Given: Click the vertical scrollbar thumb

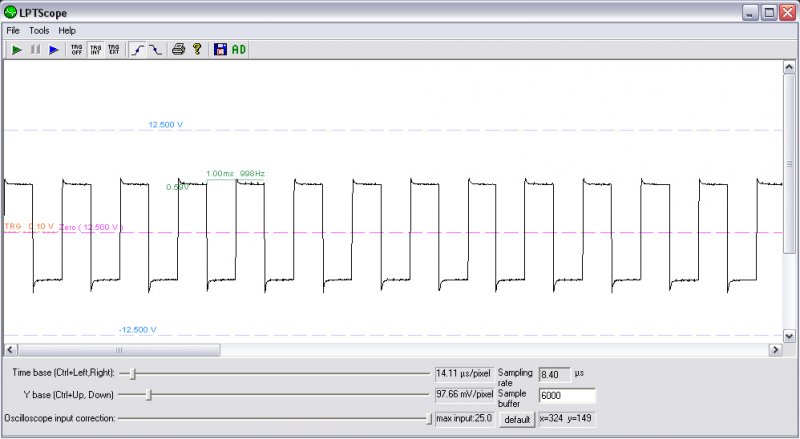Looking at the screenshot, I should click(789, 163).
